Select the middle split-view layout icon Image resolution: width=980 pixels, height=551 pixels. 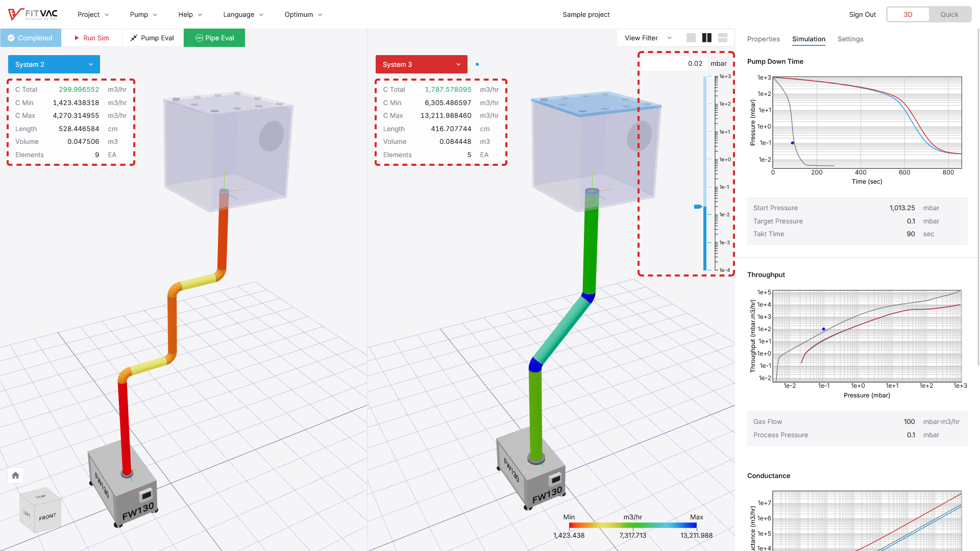[x=707, y=37]
